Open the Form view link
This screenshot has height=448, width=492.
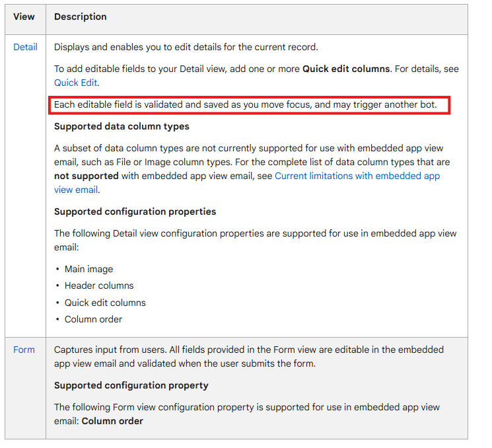pos(24,350)
